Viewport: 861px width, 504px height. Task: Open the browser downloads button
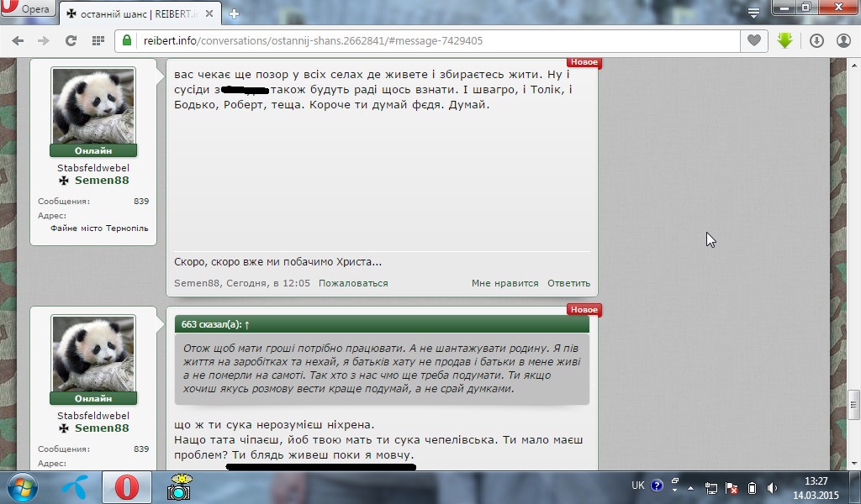click(816, 40)
